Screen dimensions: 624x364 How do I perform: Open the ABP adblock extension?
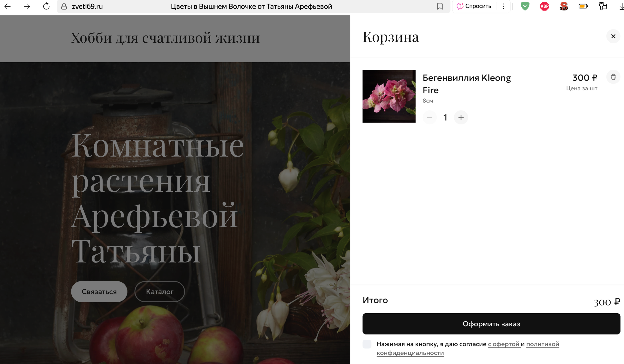point(544,6)
